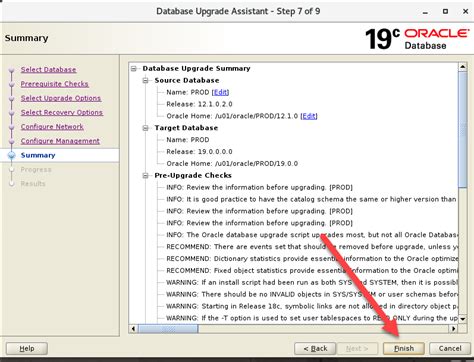Go to Prerequisite Checks step
This screenshot has height=362, width=474.
(55, 84)
